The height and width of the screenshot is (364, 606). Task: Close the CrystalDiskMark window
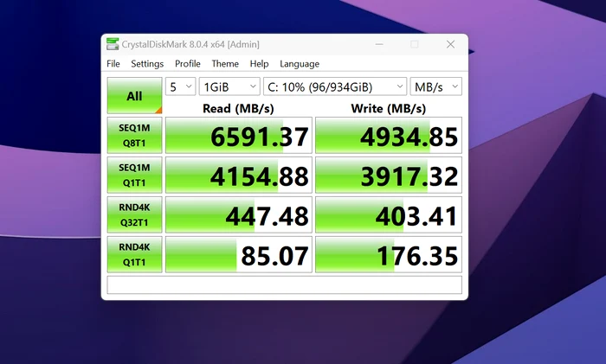[450, 44]
